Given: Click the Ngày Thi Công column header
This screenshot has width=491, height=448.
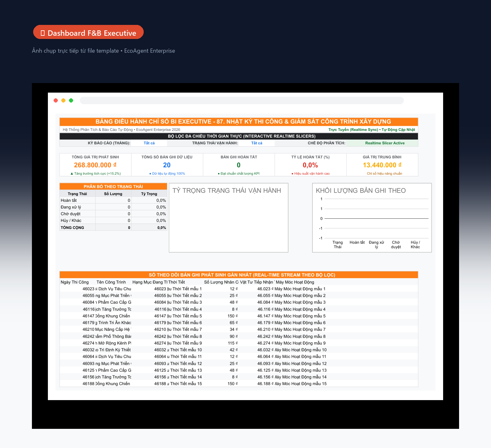Looking at the screenshot, I should point(75,282).
